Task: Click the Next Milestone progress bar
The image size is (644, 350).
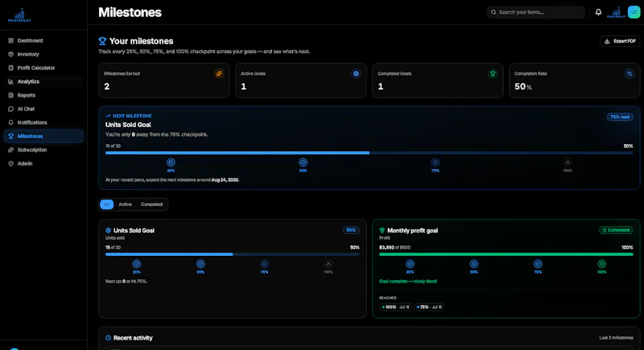Action: [369, 153]
